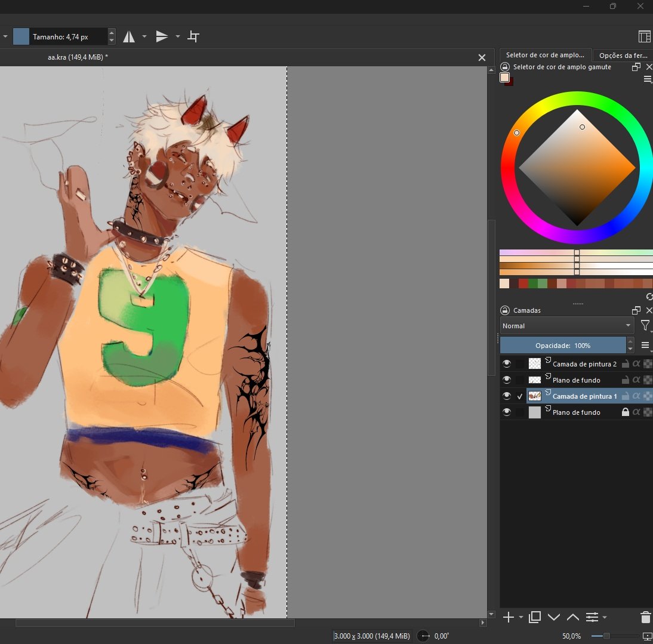The height and width of the screenshot is (644, 653).
Task: Select the Camada de pintura 2 layer
Action: pyautogui.click(x=584, y=364)
